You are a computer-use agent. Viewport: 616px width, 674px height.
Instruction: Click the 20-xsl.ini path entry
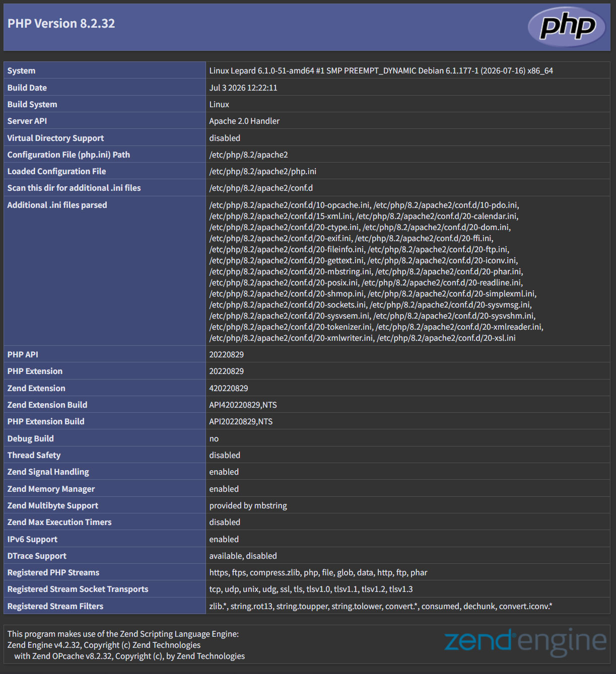[446, 338]
